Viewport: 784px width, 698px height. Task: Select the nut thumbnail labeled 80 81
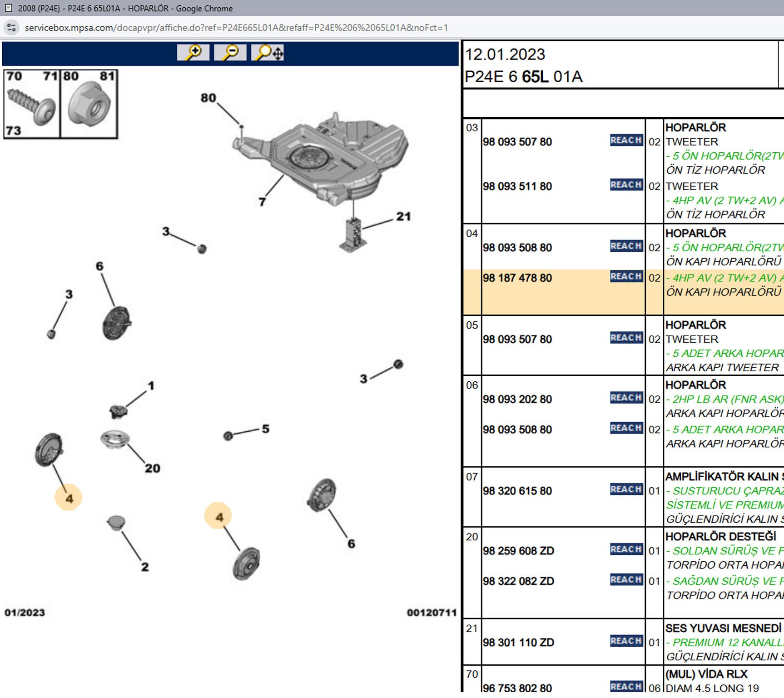pos(89,104)
